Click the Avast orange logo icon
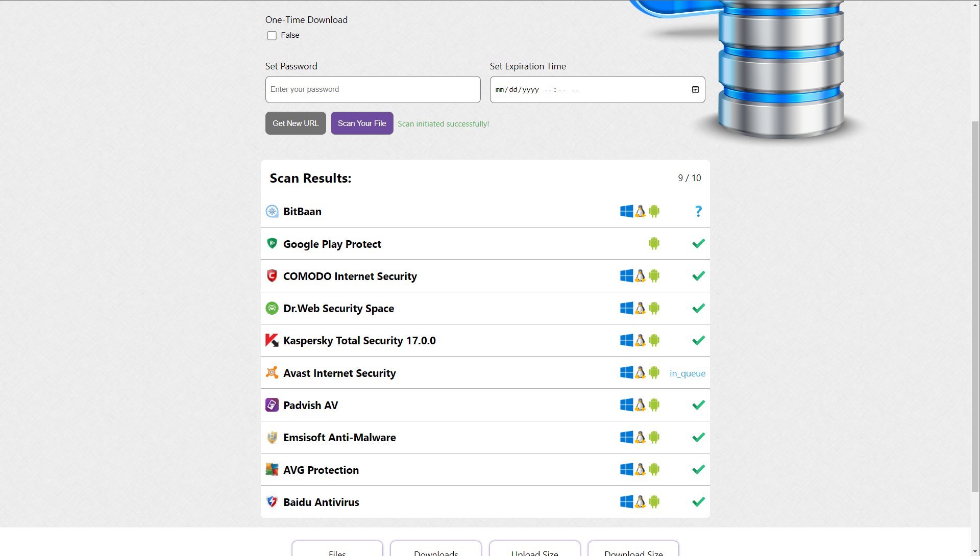 click(x=272, y=373)
